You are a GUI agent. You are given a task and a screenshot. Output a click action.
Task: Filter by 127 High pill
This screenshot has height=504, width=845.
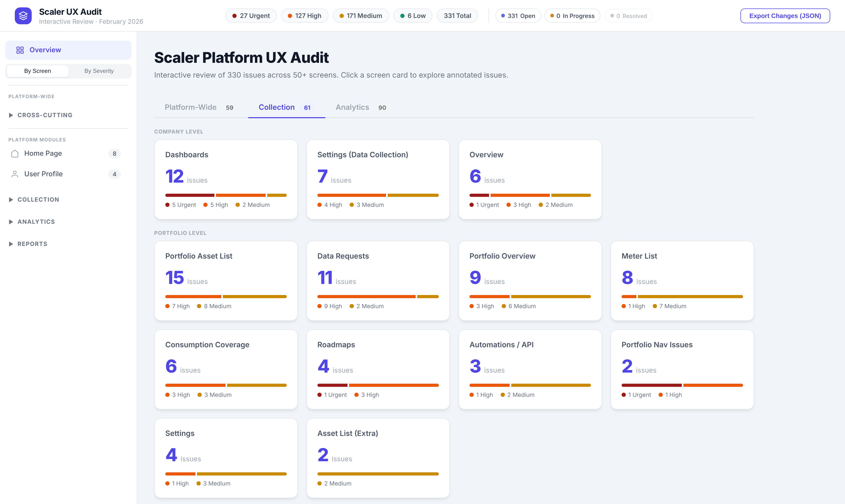pyautogui.click(x=304, y=16)
